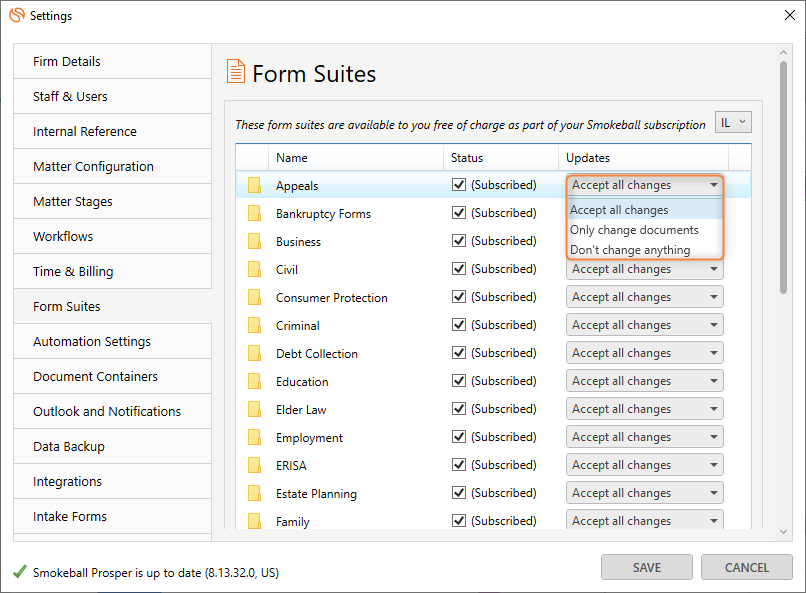
Task: Click the CANCEL button
Action: [746, 567]
